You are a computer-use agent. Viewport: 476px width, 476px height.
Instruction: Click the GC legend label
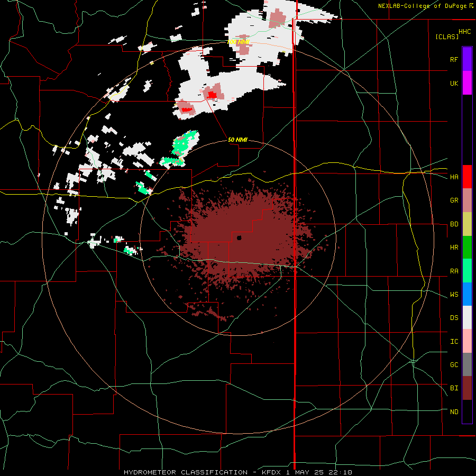[454, 365]
